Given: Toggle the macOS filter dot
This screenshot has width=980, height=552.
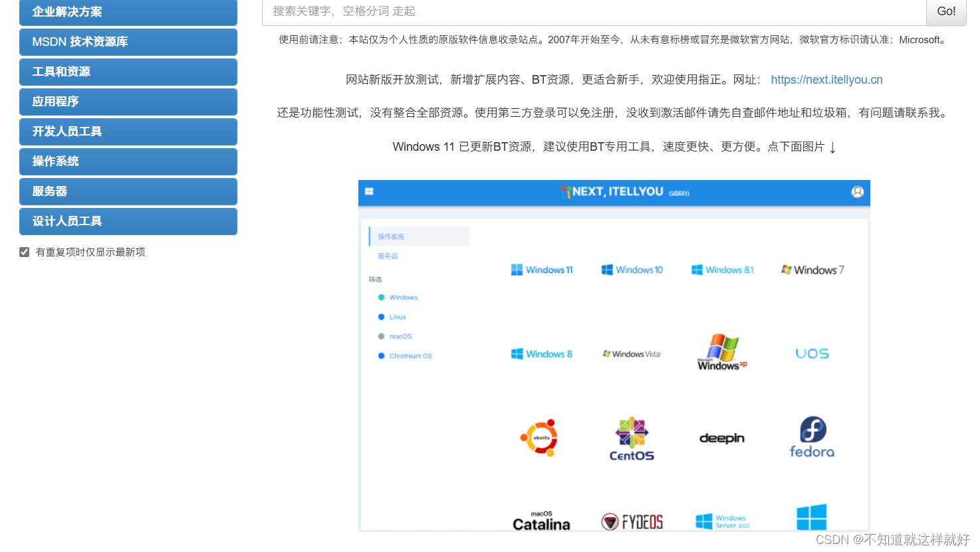Looking at the screenshot, I should tap(381, 336).
